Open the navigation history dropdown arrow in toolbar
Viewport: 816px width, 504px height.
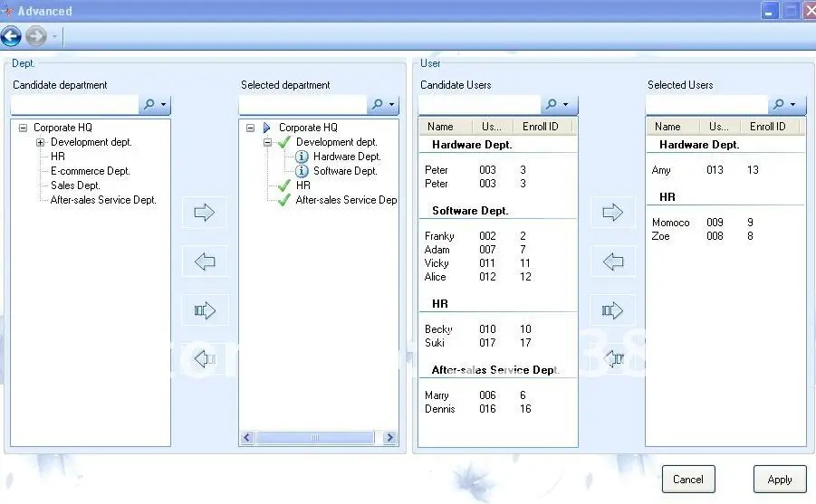point(54,37)
